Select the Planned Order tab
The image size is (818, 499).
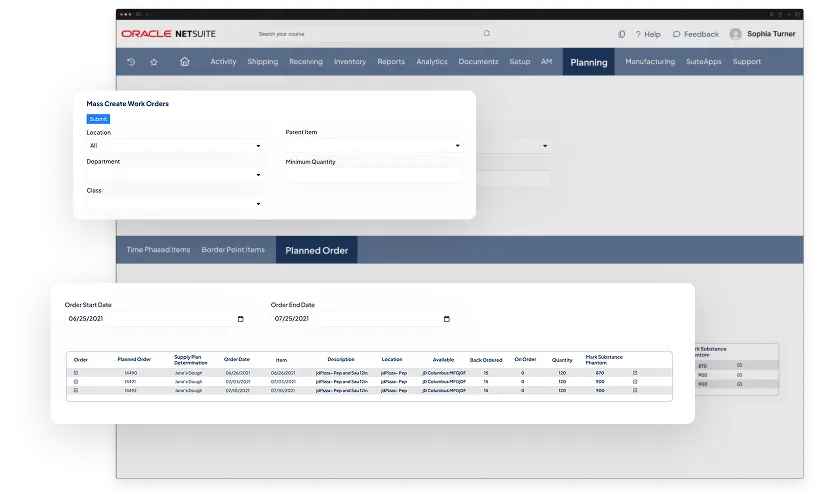point(317,250)
